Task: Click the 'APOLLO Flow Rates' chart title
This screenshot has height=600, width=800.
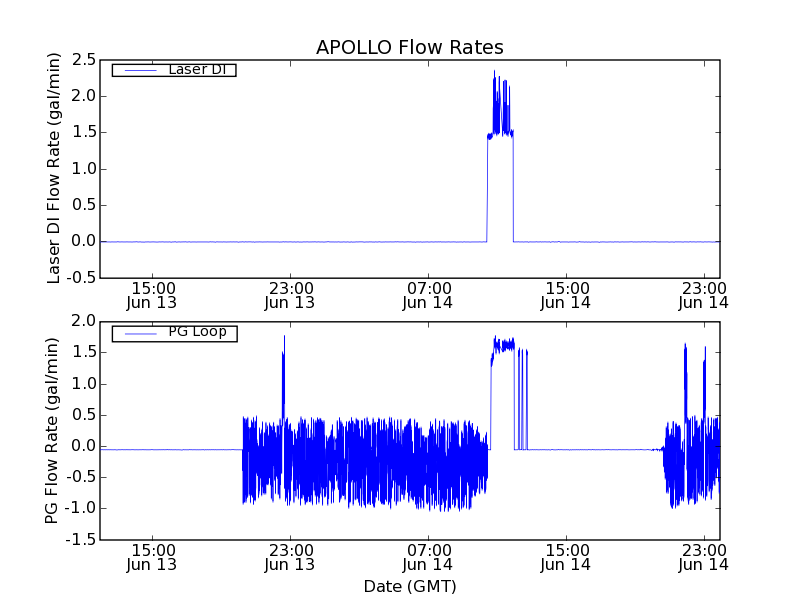Action: point(410,47)
